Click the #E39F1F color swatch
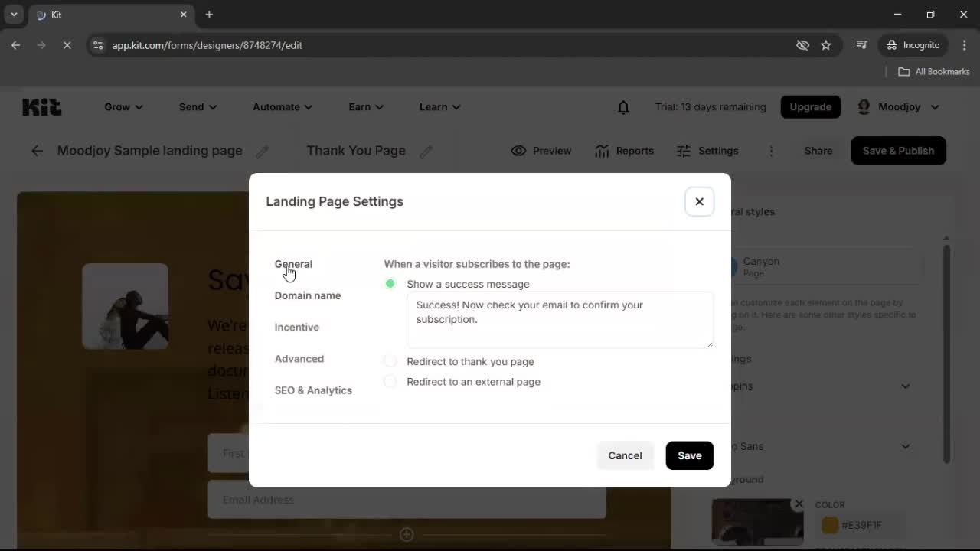The width and height of the screenshot is (980, 551). pyautogui.click(x=829, y=525)
